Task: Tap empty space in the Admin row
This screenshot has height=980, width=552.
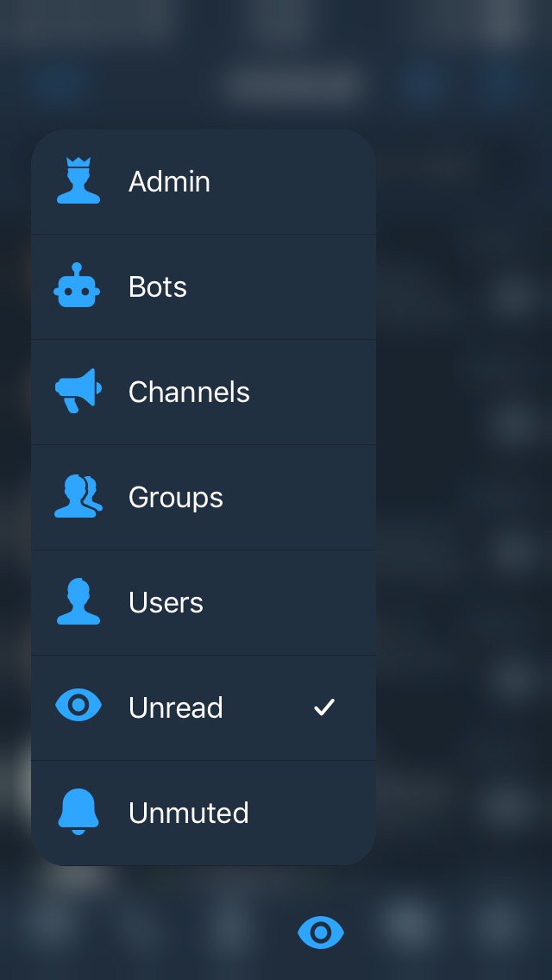Action: [294, 181]
